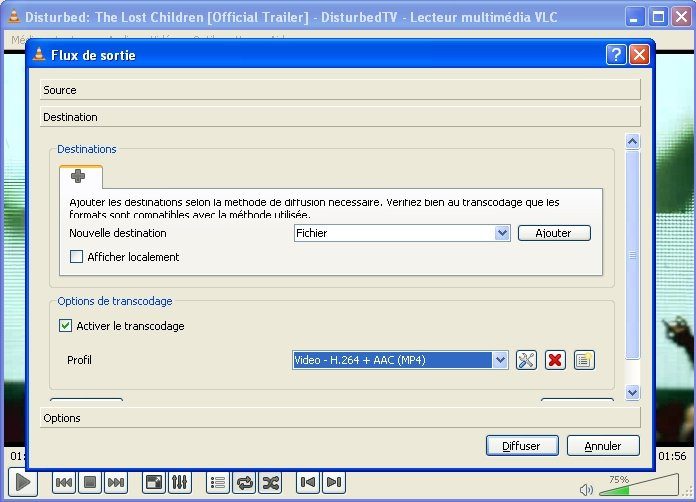Click the previous chapter button
696x502 pixels.
308,482
